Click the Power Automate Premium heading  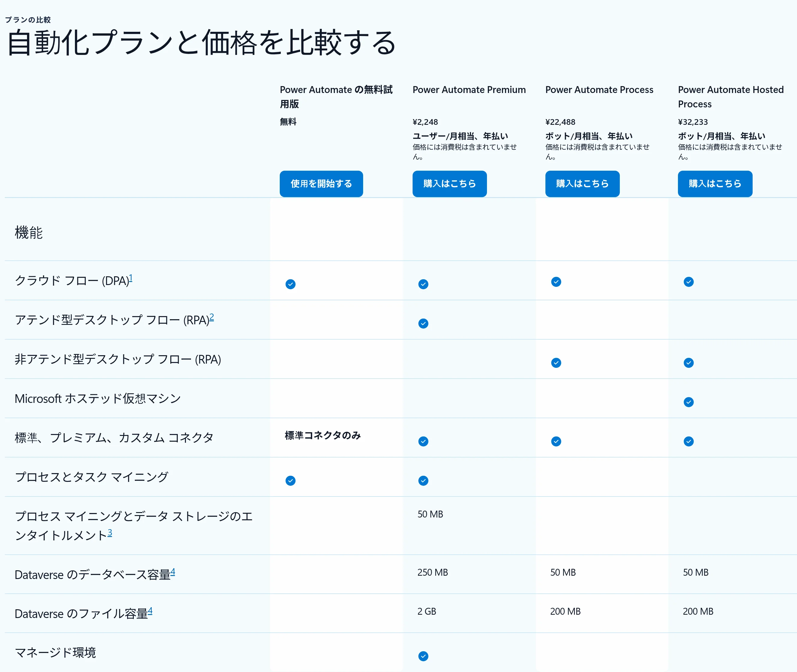point(469,89)
